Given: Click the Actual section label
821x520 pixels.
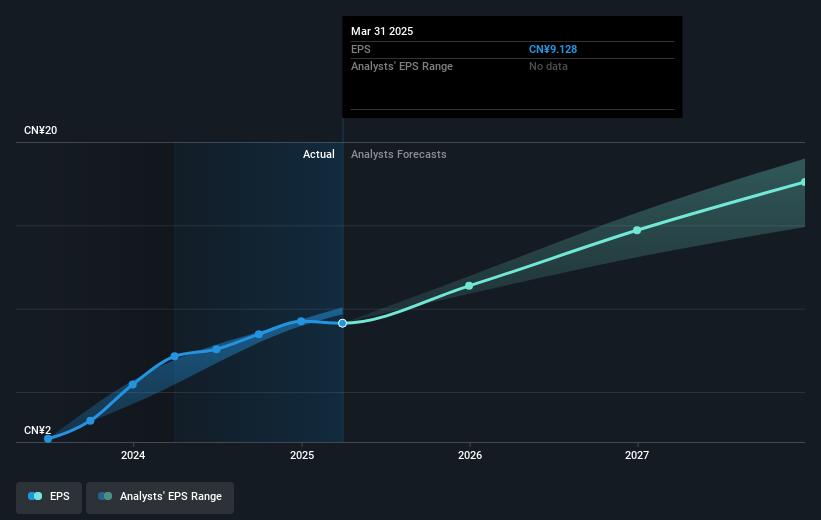Looking at the screenshot, I should (x=318, y=154).
